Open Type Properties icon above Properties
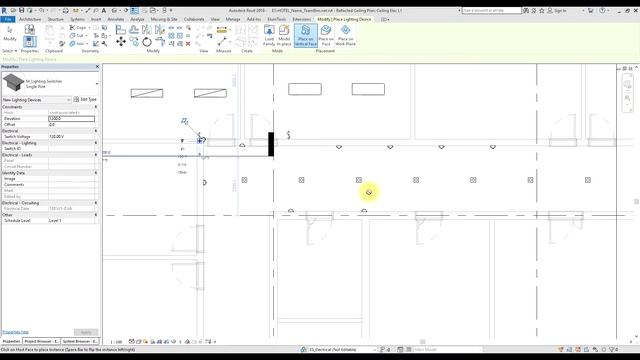 point(29,29)
